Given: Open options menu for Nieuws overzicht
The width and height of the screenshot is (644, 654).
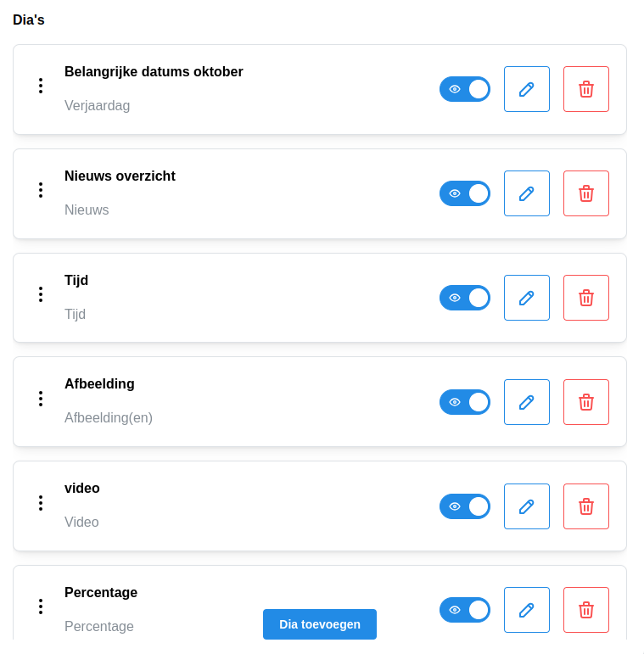Looking at the screenshot, I should [x=40, y=190].
